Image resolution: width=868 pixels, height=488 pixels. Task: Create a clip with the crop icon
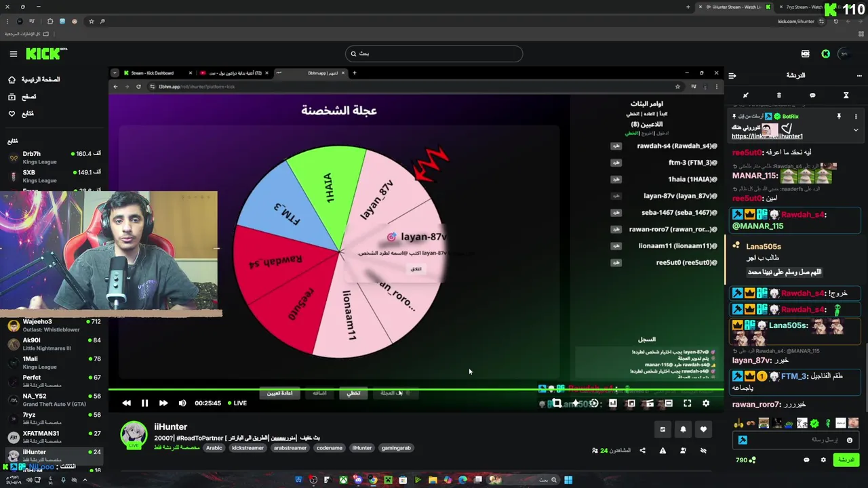557,403
